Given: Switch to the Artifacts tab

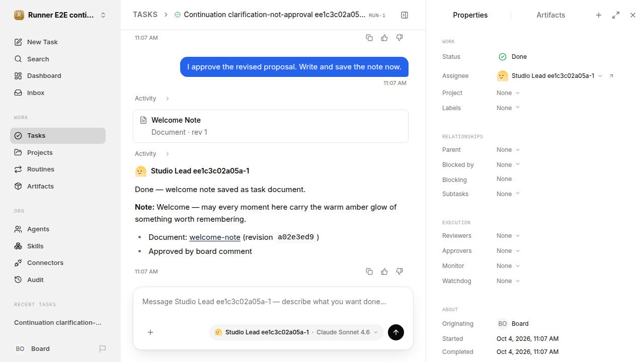Looking at the screenshot, I should 550,15.
